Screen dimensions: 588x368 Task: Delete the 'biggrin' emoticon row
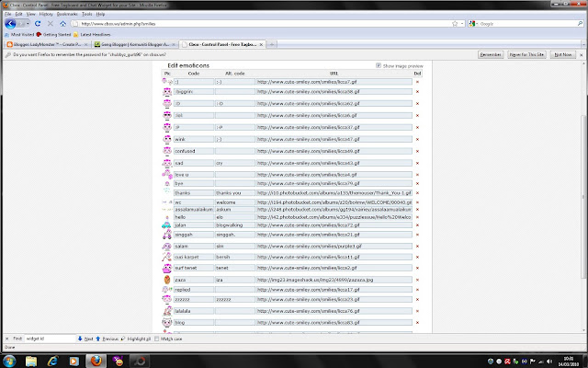coord(417,92)
